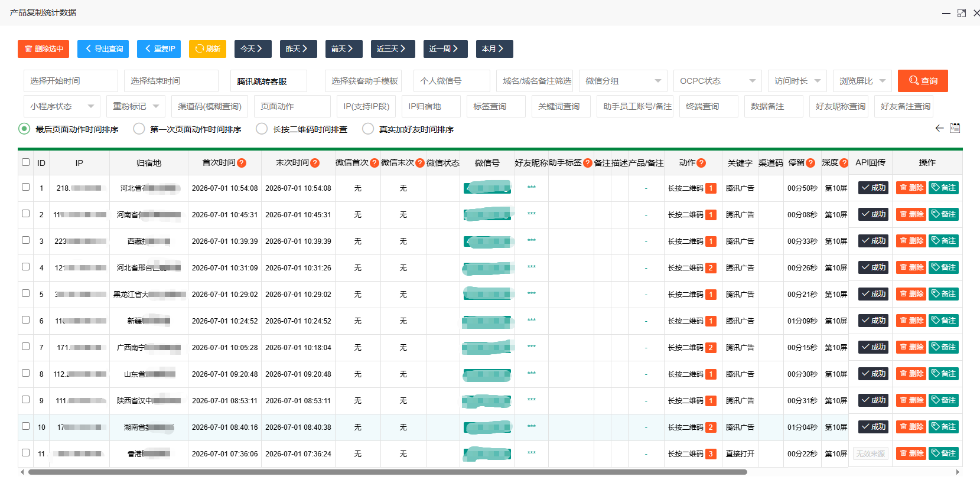This screenshot has height=480, width=980.
Task: Expand the 浏览屏比 dropdown
Action: [862, 81]
